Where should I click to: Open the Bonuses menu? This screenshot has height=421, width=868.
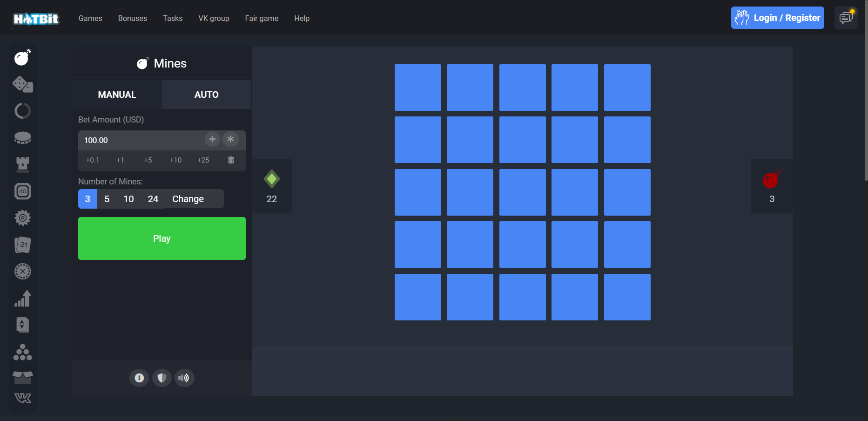133,18
